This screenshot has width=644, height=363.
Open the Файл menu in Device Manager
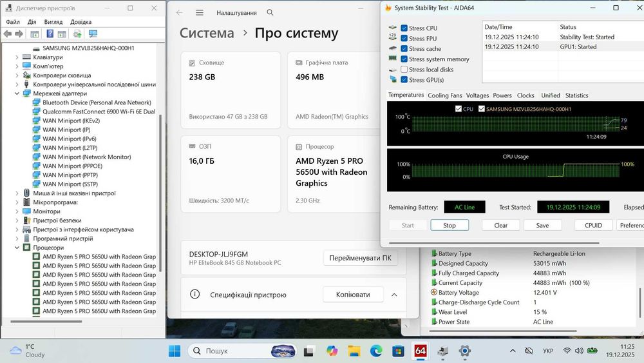(x=13, y=22)
